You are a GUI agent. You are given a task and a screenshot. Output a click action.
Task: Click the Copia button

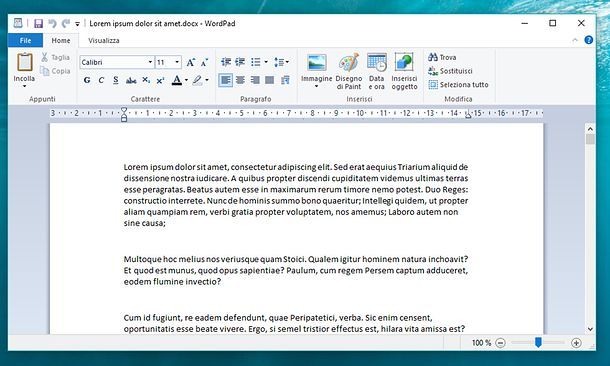(55, 71)
